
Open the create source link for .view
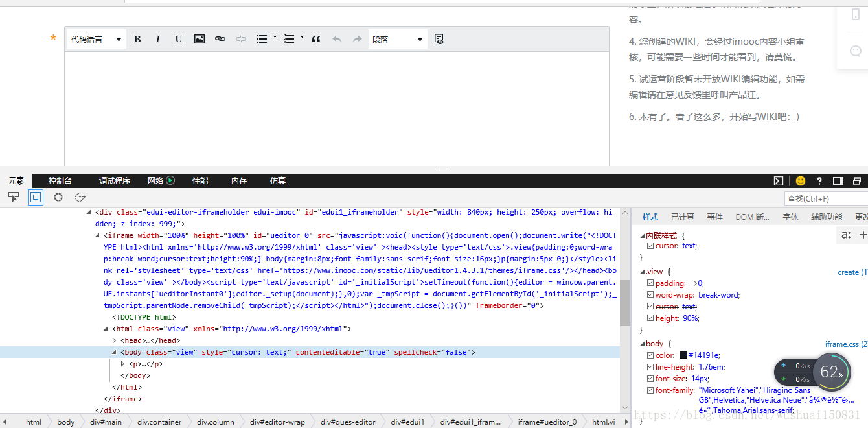[x=852, y=272]
